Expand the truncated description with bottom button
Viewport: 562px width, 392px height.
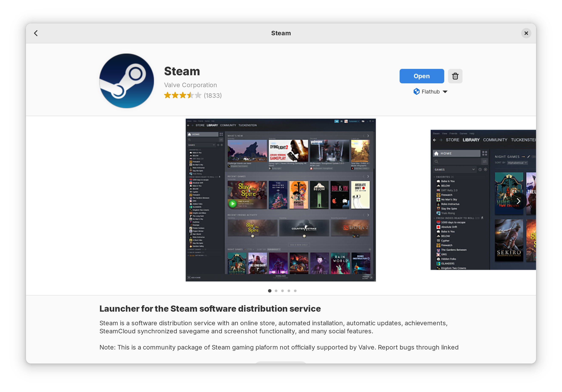(x=281, y=362)
